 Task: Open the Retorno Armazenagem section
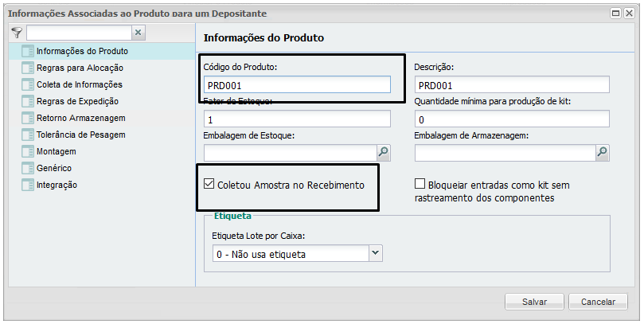pyautogui.click(x=80, y=118)
